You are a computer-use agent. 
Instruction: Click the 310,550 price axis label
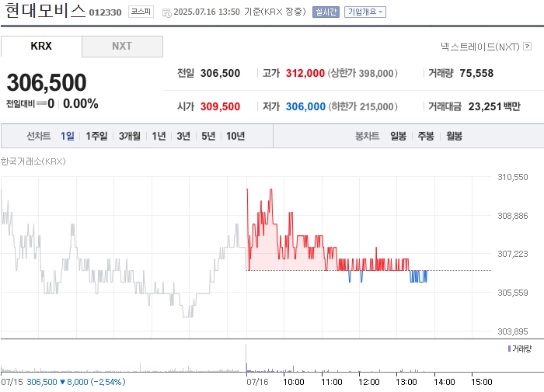click(x=513, y=177)
